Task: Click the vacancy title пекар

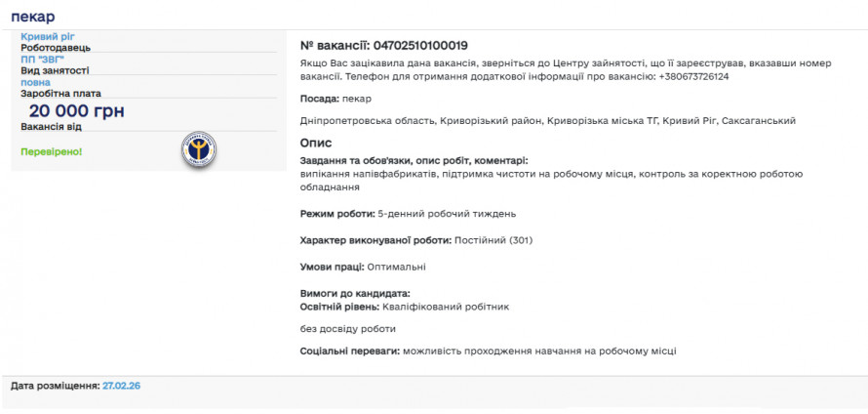Action: pyautogui.click(x=33, y=17)
